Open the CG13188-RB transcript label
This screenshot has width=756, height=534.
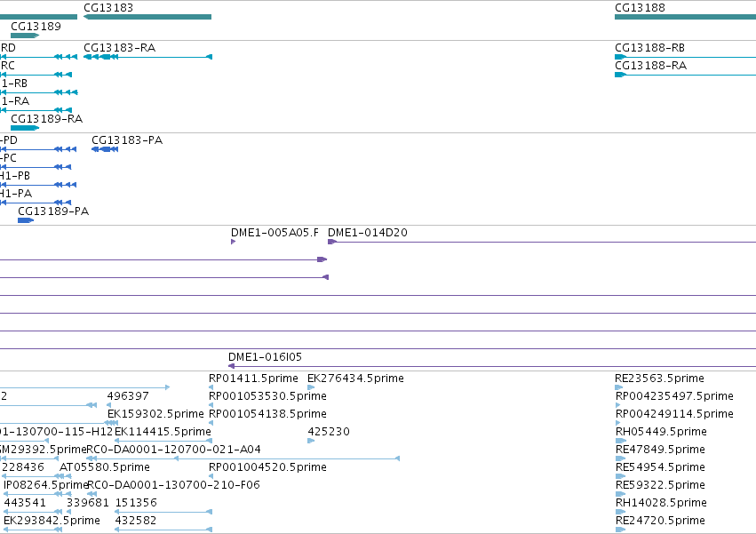point(650,48)
